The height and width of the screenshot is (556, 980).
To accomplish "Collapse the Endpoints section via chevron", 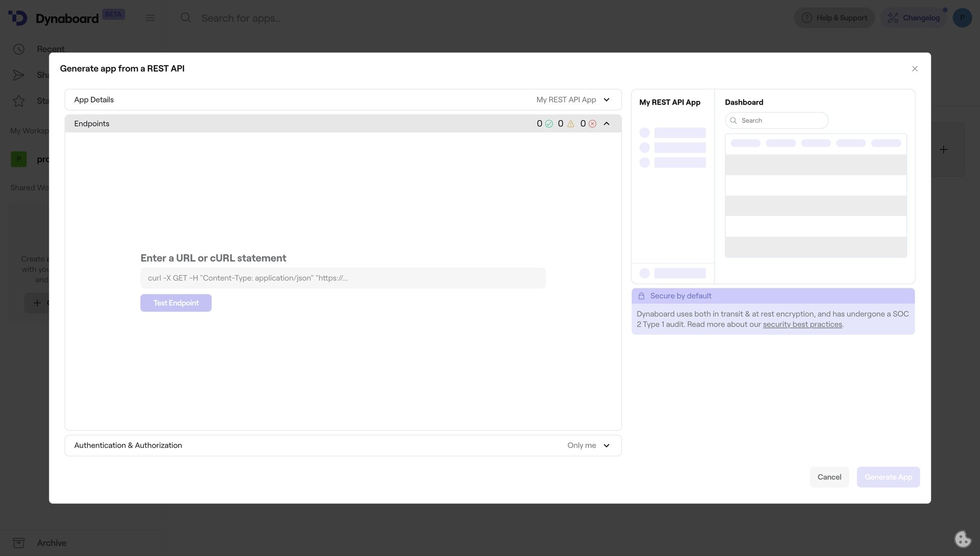I will point(606,123).
